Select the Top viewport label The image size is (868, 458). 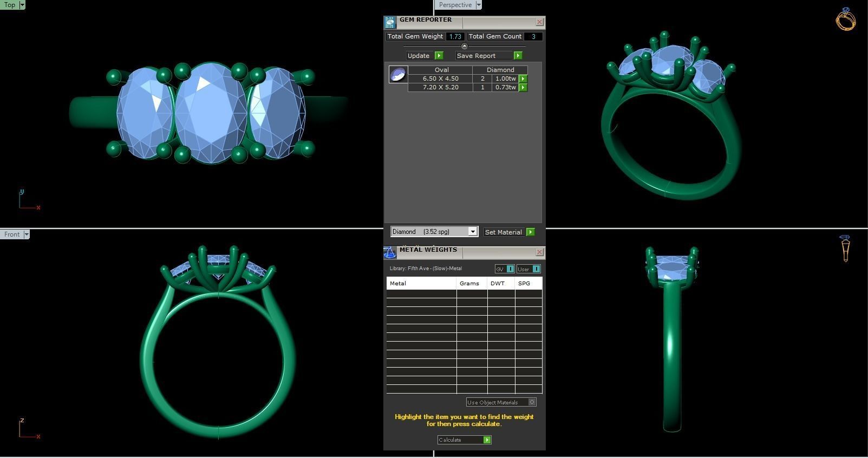tap(10, 5)
